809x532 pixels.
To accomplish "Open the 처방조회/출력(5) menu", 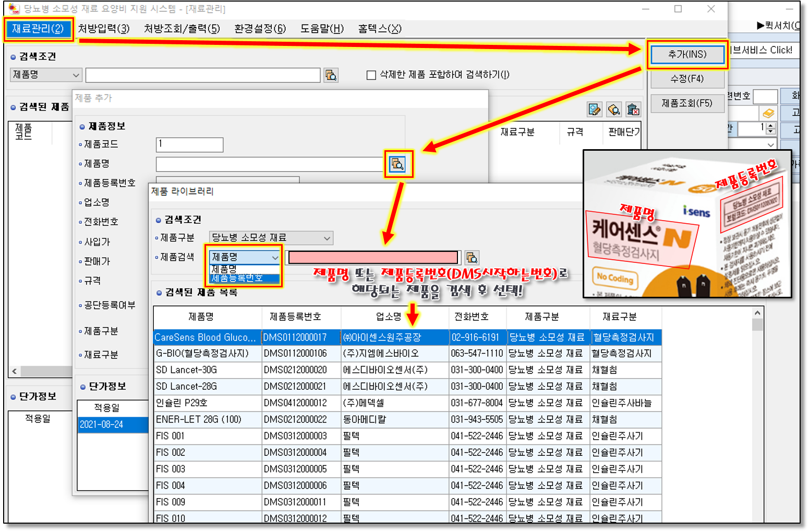I will click(182, 29).
